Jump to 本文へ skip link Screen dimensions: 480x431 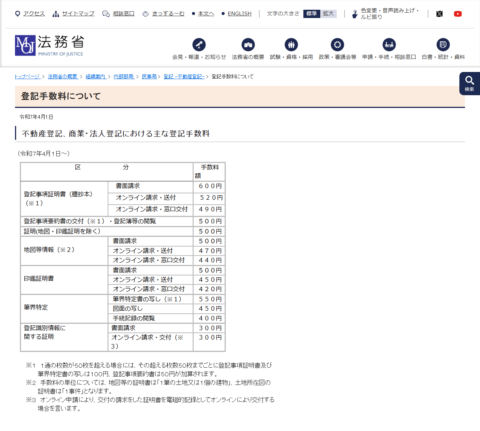pos(206,14)
